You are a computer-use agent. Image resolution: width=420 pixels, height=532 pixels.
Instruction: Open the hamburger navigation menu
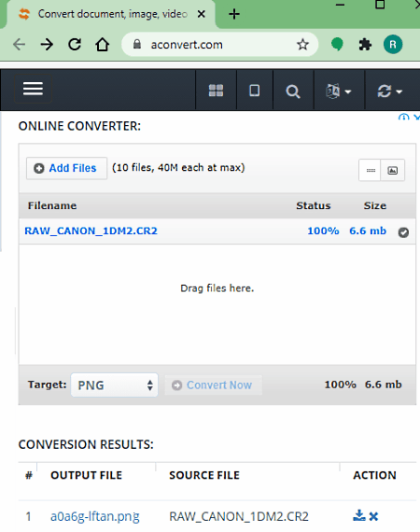(x=33, y=89)
